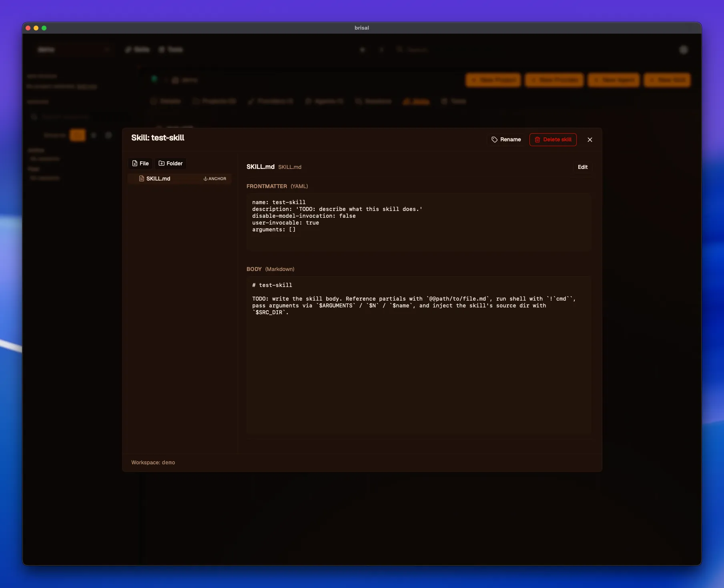Click the yellow minimize window button
This screenshot has height=588, width=724.
tap(36, 28)
